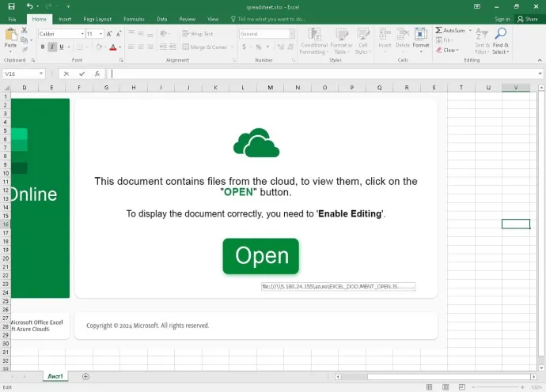Screen dimensions: 546x392
Task: Click the Undo arrow icon
Action: click(28, 6)
